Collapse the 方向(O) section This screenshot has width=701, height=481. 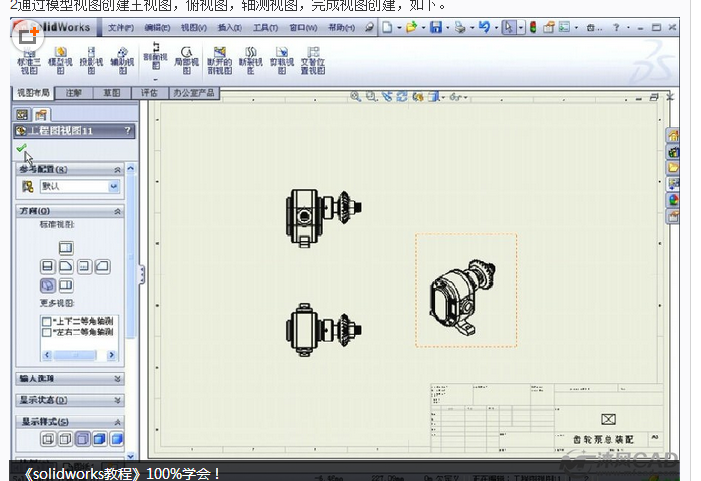point(117,211)
